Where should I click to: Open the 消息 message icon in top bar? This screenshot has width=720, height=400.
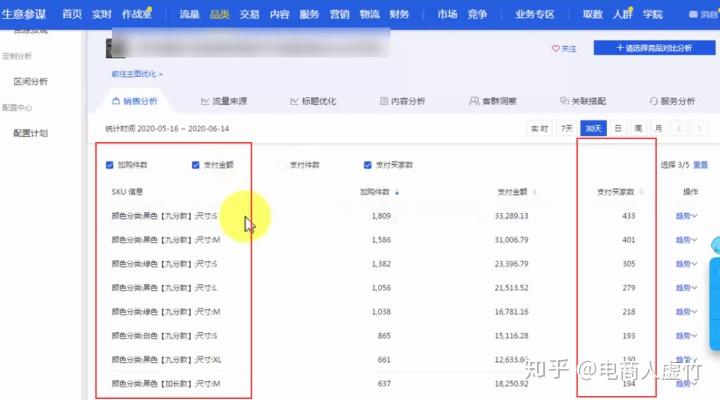point(693,14)
